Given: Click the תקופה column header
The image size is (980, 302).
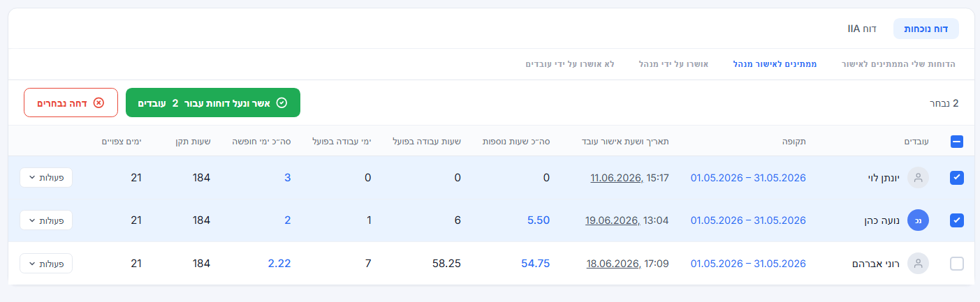Looking at the screenshot, I should click(794, 142).
